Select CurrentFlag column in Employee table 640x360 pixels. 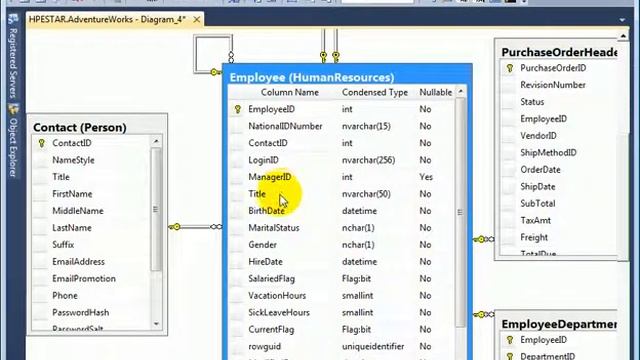(x=271, y=329)
